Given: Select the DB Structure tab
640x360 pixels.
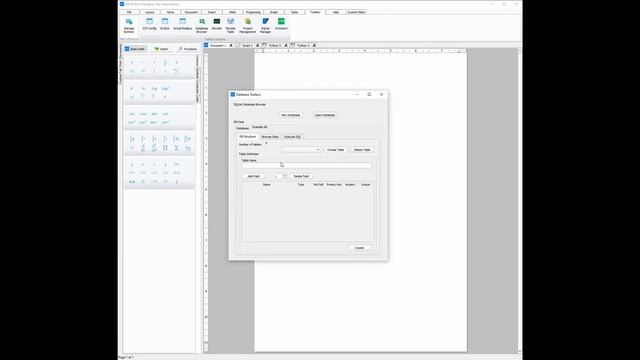Looking at the screenshot, I should [247, 137].
